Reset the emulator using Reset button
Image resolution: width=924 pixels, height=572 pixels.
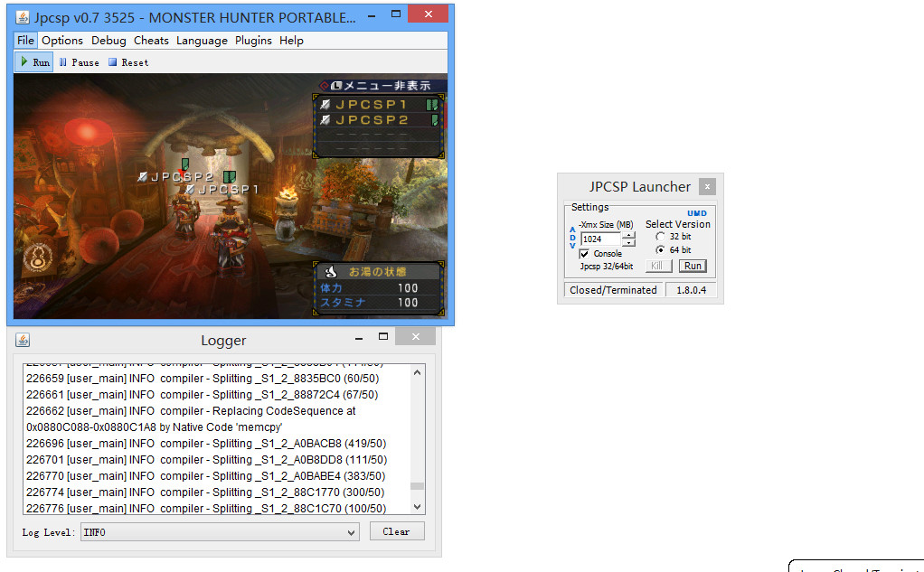click(x=128, y=62)
